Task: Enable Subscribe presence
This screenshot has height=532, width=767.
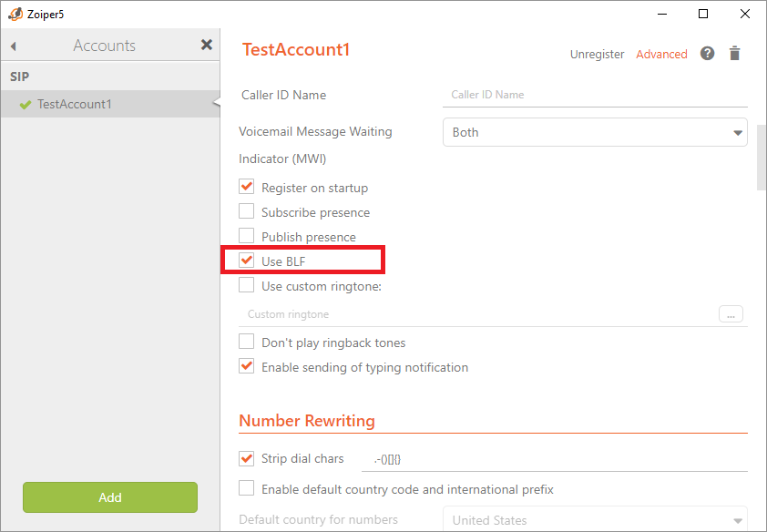Action: [246, 211]
